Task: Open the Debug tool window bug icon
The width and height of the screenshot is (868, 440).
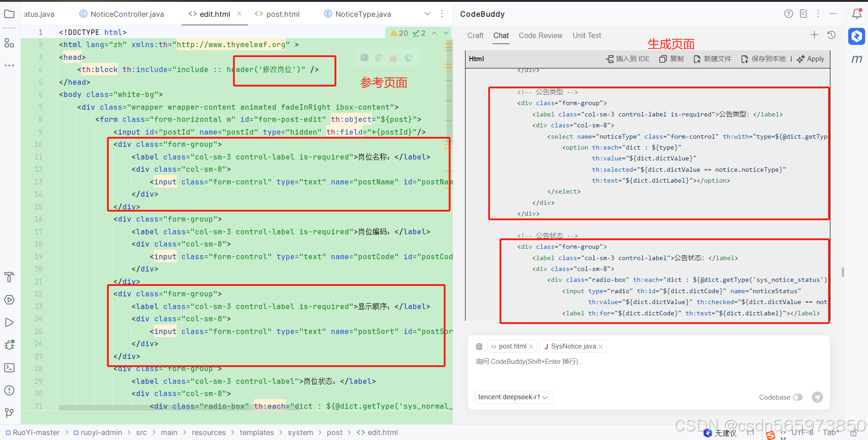Action: tap(9, 345)
